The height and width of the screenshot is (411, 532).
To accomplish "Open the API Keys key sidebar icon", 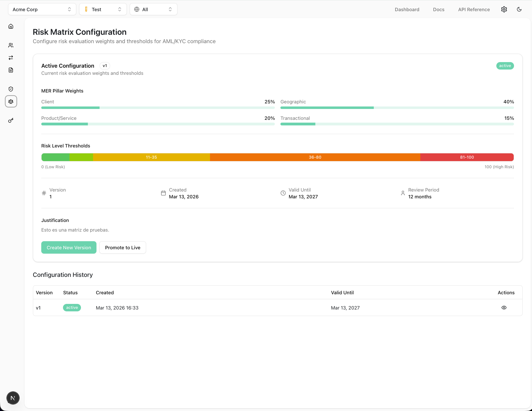I will tap(11, 120).
